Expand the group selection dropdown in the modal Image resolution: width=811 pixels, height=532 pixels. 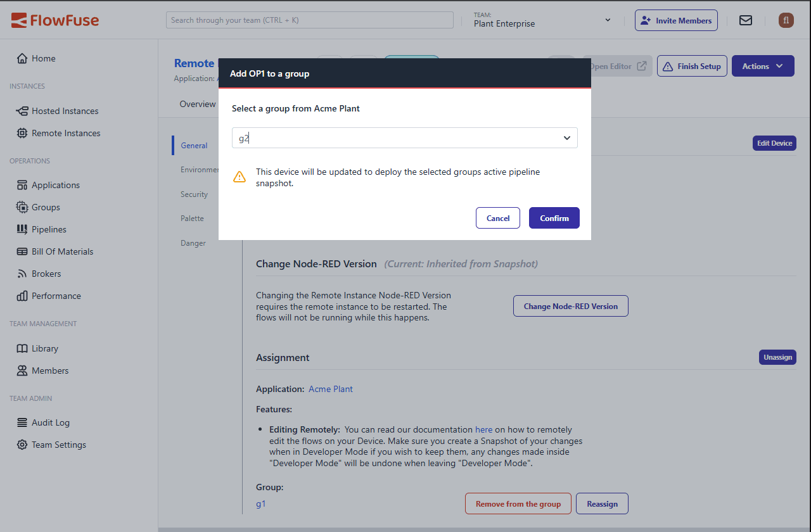click(566, 137)
